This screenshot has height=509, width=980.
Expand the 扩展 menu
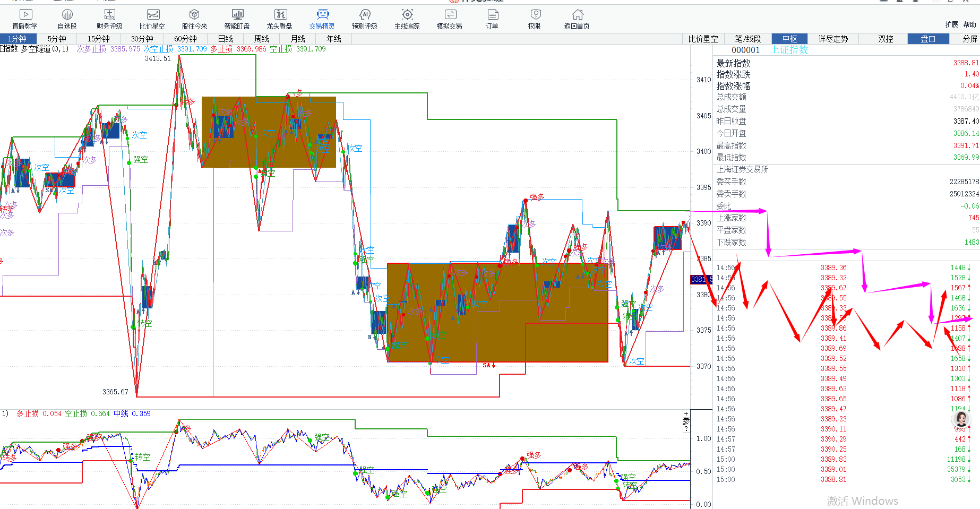[x=951, y=24]
